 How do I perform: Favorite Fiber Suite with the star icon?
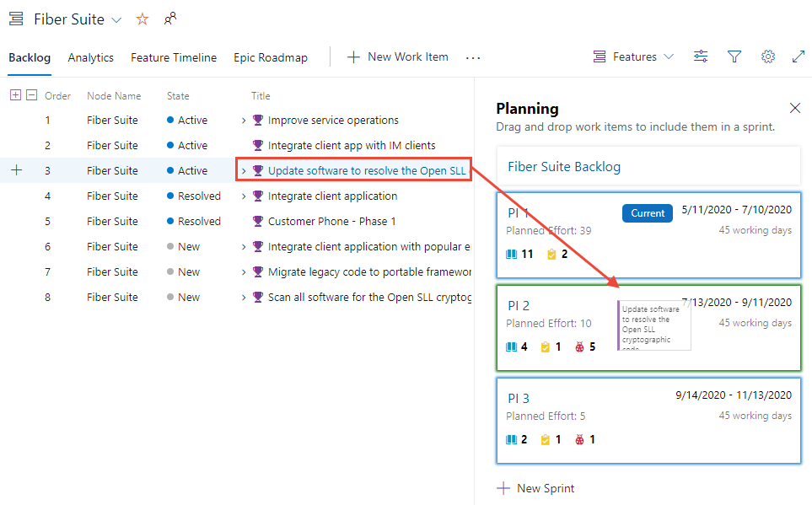pyautogui.click(x=143, y=19)
